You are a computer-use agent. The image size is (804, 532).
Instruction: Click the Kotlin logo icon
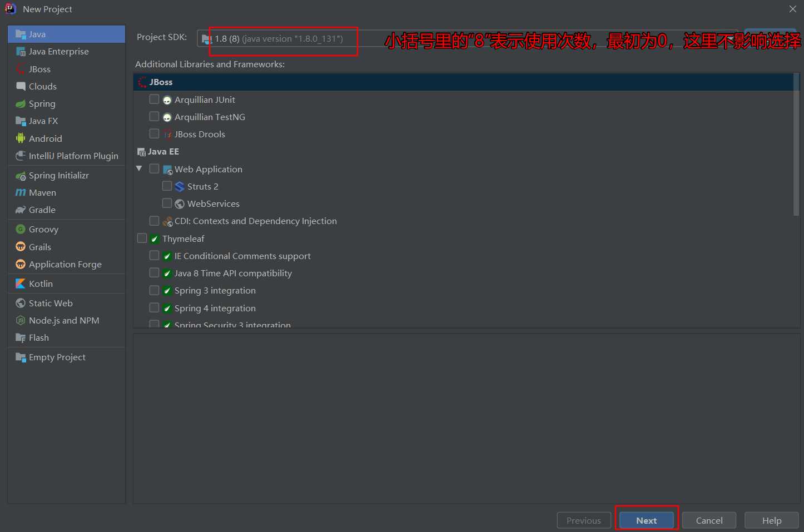[x=21, y=284]
